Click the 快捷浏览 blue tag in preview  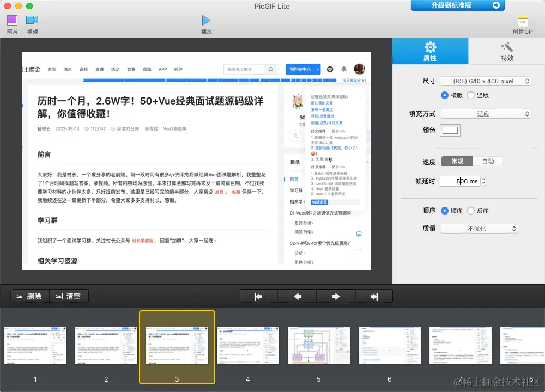point(319,202)
